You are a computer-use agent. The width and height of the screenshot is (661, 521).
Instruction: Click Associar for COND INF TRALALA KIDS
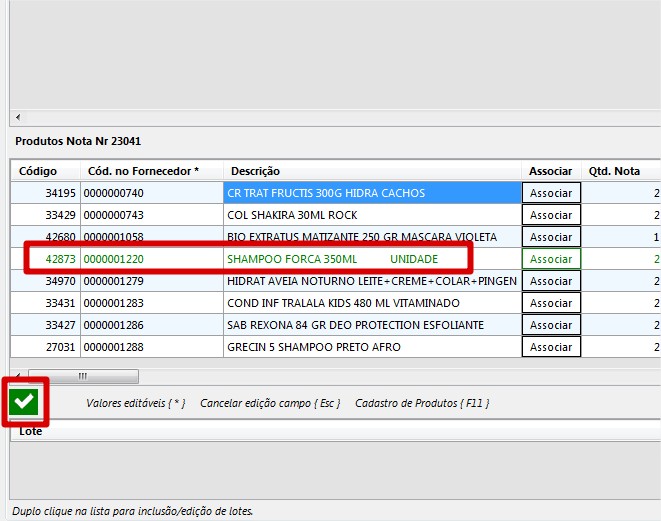tap(551, 303)
